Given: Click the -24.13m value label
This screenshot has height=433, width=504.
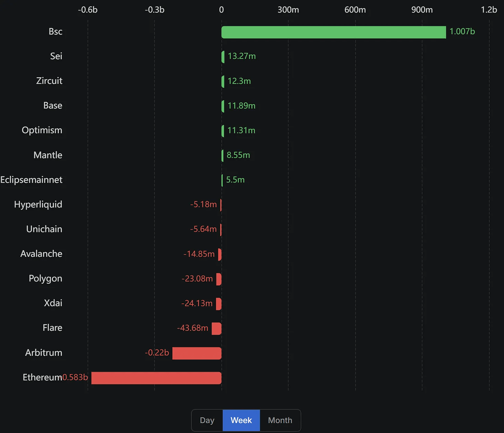Looking at the screenshot, I should coord(197,303).
